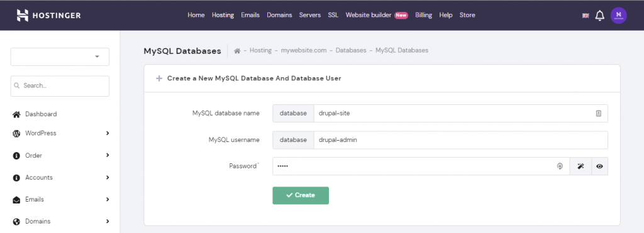Open the notifications bell
Viewport: 644px width, 233px height.
pos(599,16)
